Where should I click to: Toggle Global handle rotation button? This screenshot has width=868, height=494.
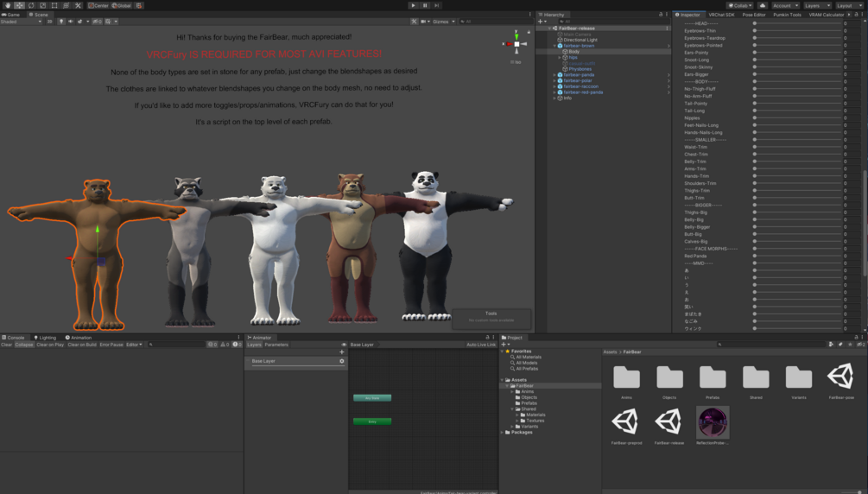pyautogui.click(x=121, y=5)
